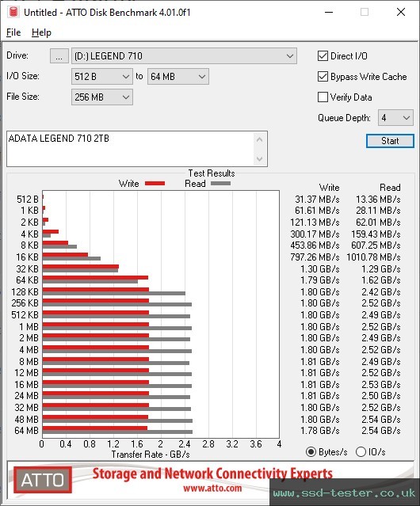Click the www.atto.com link
420x506 pixels.
[212, 489]
